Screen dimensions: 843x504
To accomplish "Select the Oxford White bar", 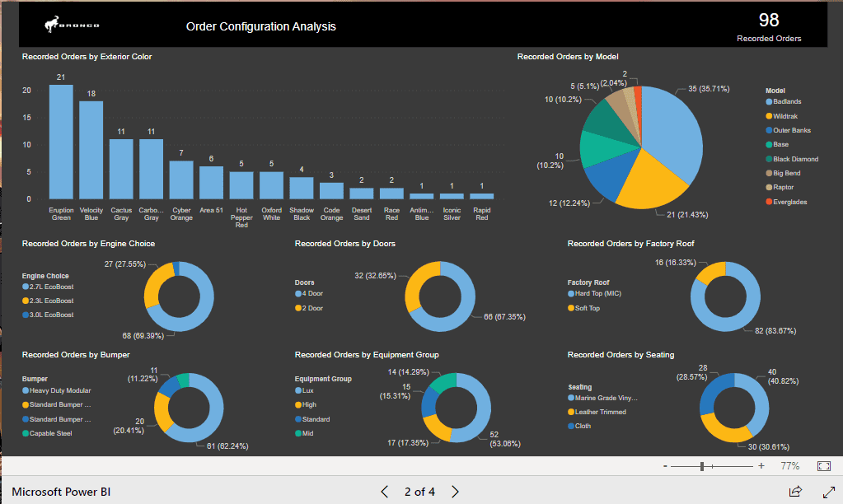I will [271, 185].
